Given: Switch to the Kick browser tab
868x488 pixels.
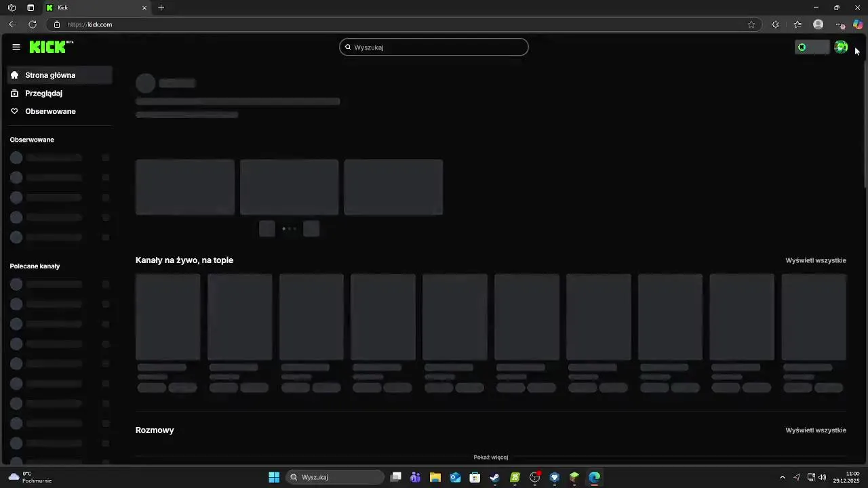Looking at the screenshot, I should pyautogui.click(x=97, y=7).
